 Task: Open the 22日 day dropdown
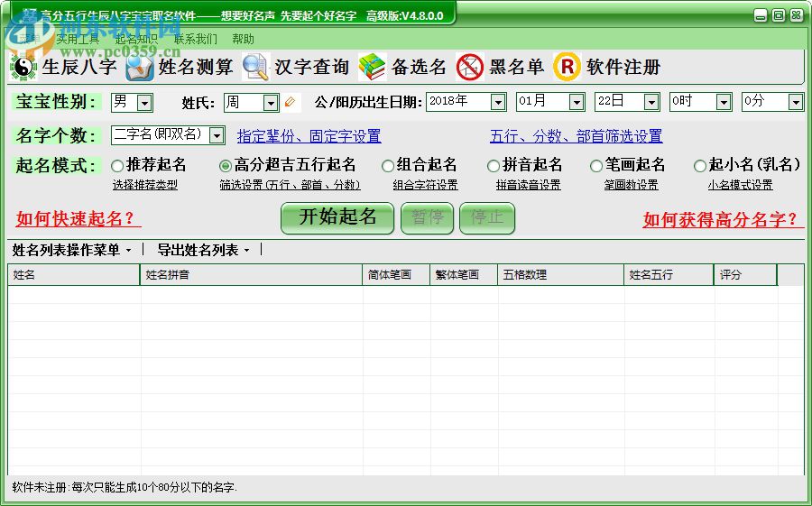coord(651,102)
